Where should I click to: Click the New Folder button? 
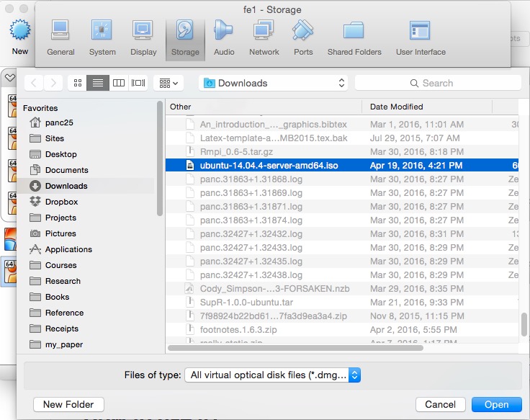pos(68,404)
